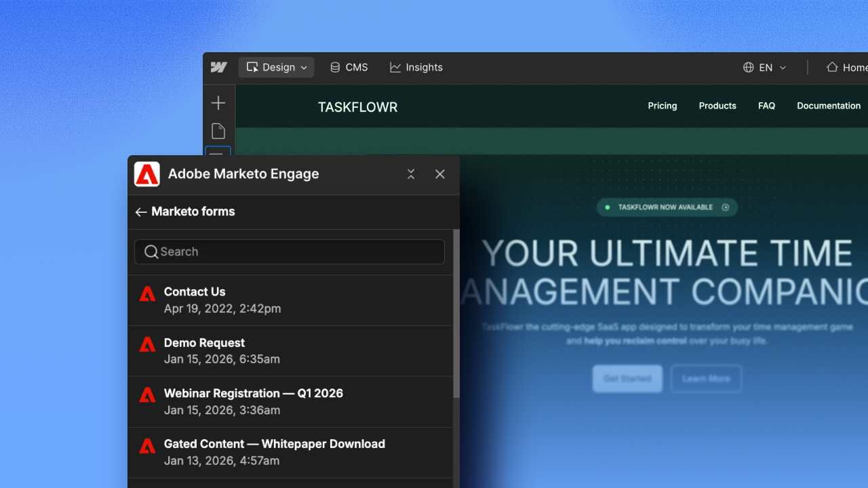Select FAQ in the site navigation
This screenshot has height=488, width=868.
click(x=766, y=106)
